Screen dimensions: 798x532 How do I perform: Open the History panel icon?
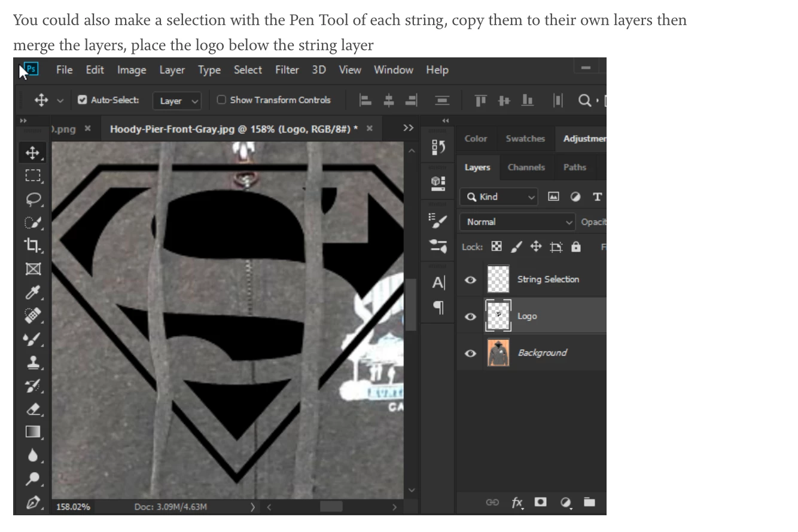[x=438, y=146]
